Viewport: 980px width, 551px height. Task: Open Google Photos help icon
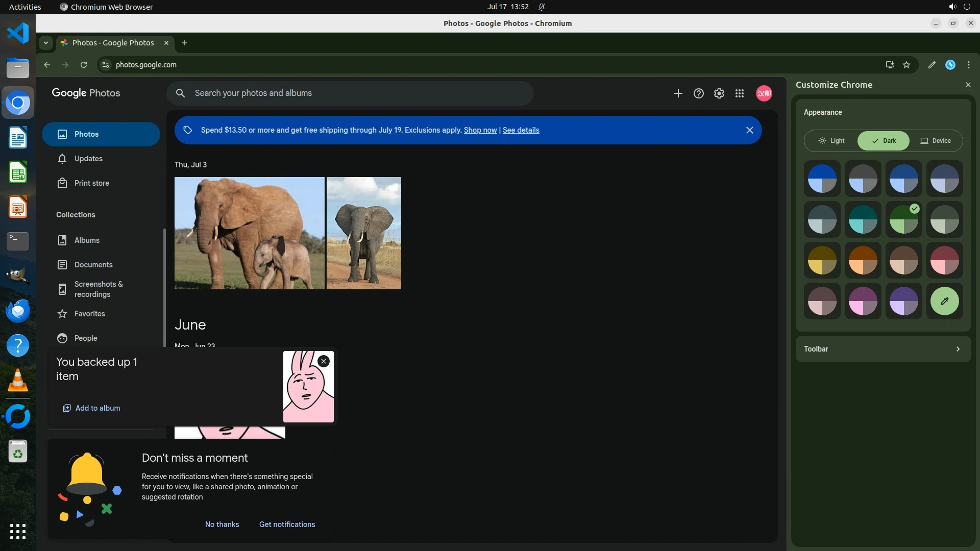(698, 93)
